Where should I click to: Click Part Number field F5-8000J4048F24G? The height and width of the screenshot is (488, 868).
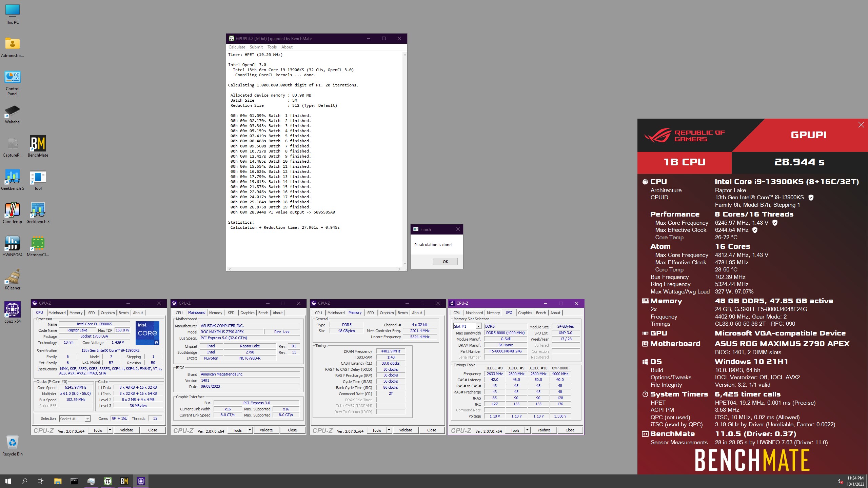[x=506, y=351]
